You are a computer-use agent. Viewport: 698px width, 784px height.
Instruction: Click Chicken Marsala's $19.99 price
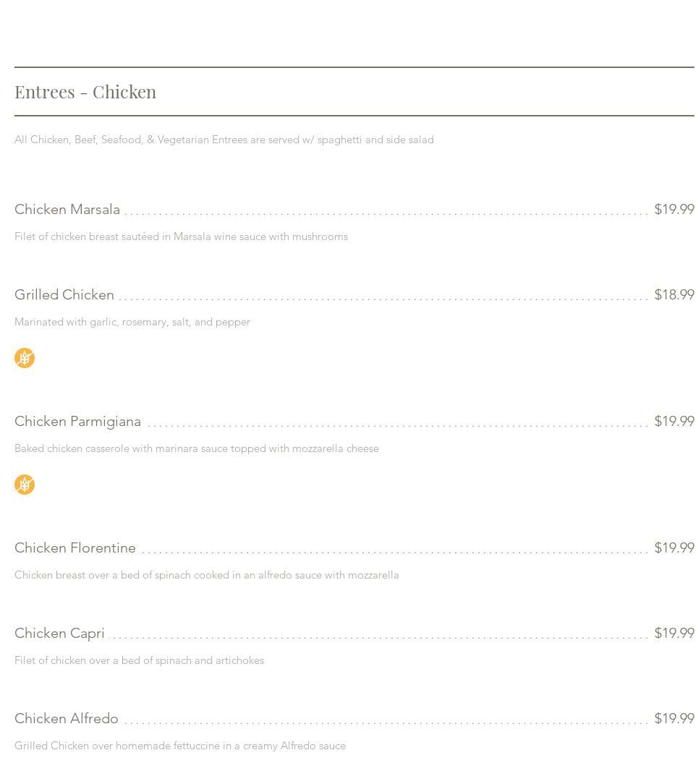point(673,209)
